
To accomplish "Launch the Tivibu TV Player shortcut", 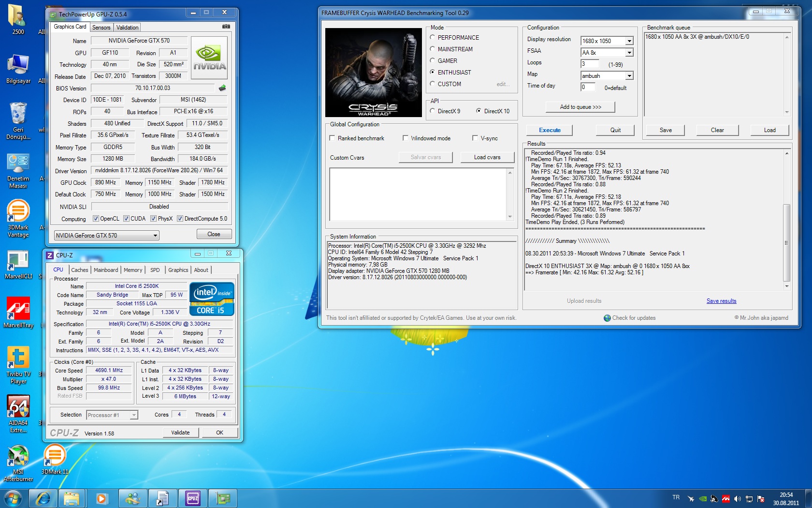I will [18, 365].
